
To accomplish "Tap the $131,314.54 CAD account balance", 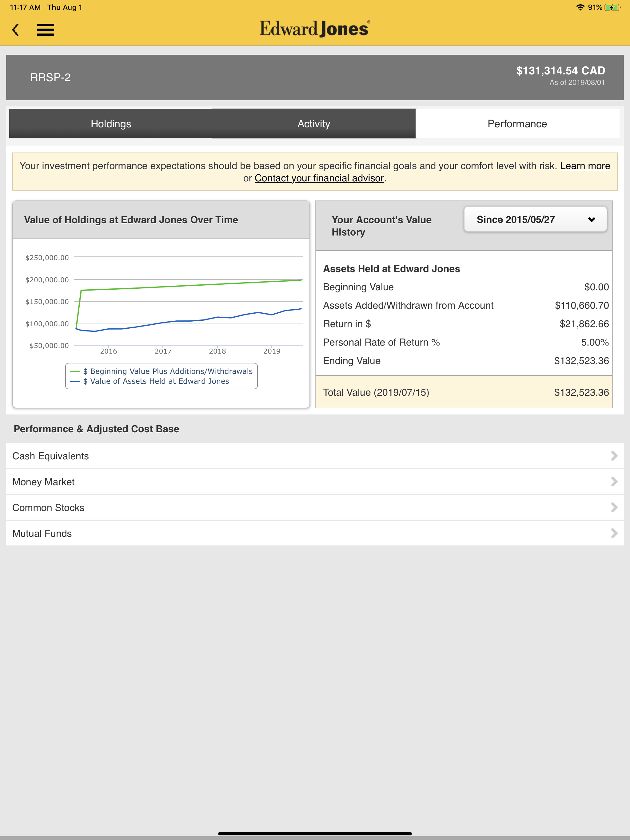I will pos(560,71).
